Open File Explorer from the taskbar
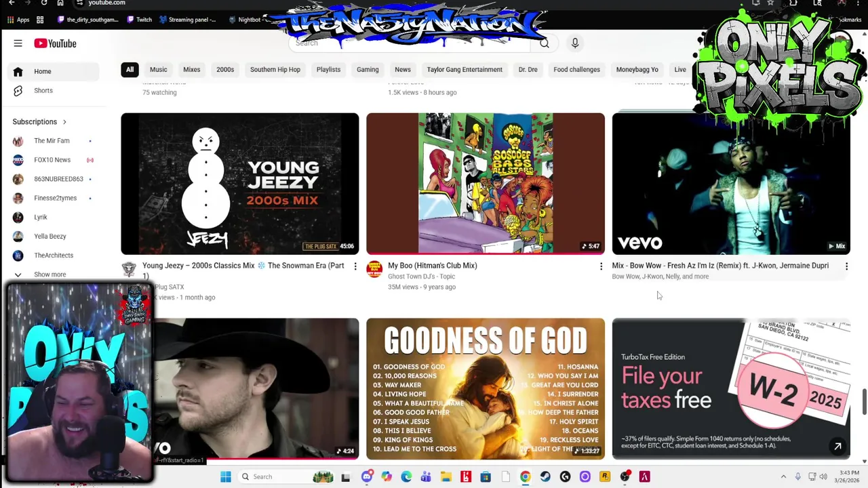Screen dimensions: 868x488 [446, 476]
